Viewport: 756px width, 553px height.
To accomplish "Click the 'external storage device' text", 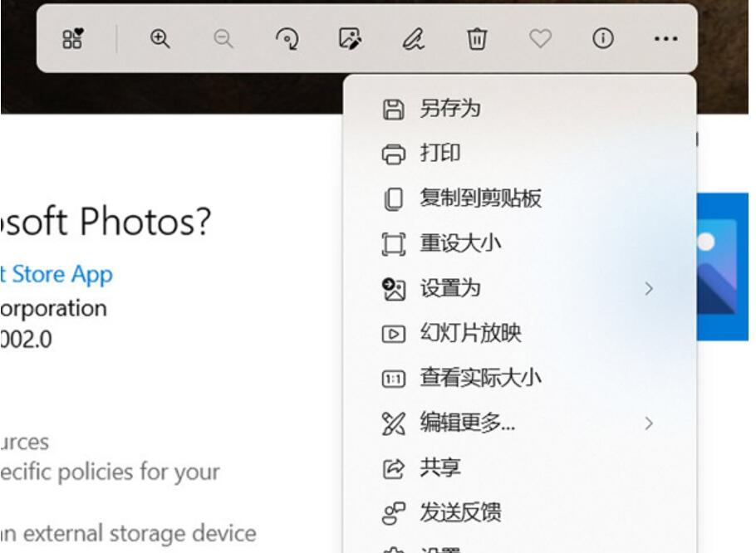I will 140,533.
